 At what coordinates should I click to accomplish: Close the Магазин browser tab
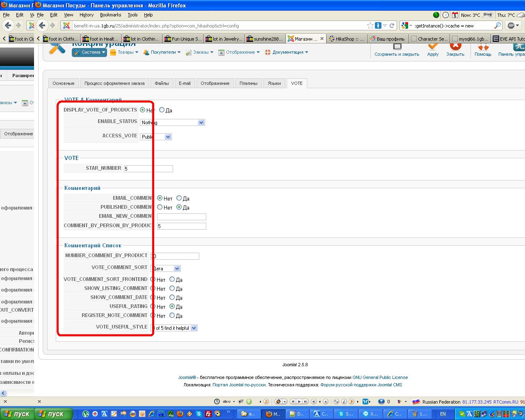coord(322,39)
